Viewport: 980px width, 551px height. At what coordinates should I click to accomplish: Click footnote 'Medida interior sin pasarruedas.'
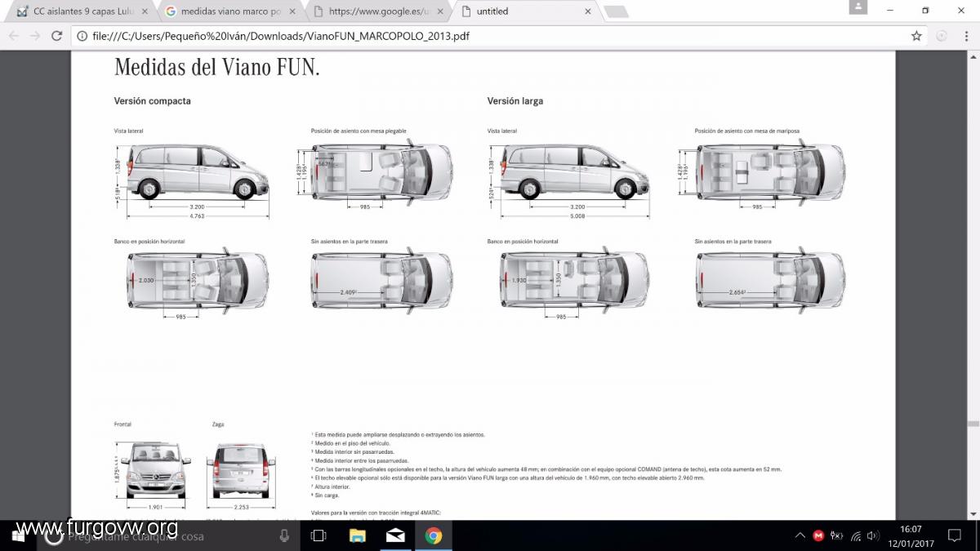(353, 452)
